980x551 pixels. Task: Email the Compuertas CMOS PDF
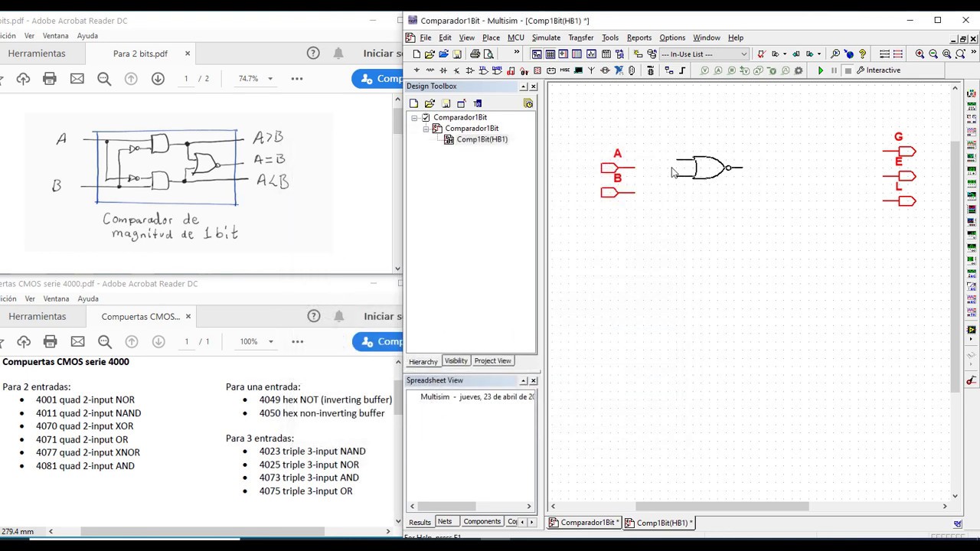[77, 341]
